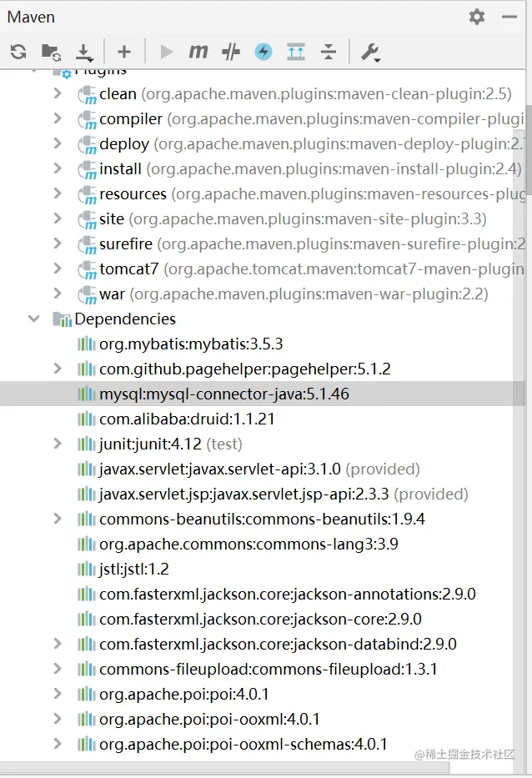
Task: Generate sources and update folders icon
Action: (x=51, y=52)
